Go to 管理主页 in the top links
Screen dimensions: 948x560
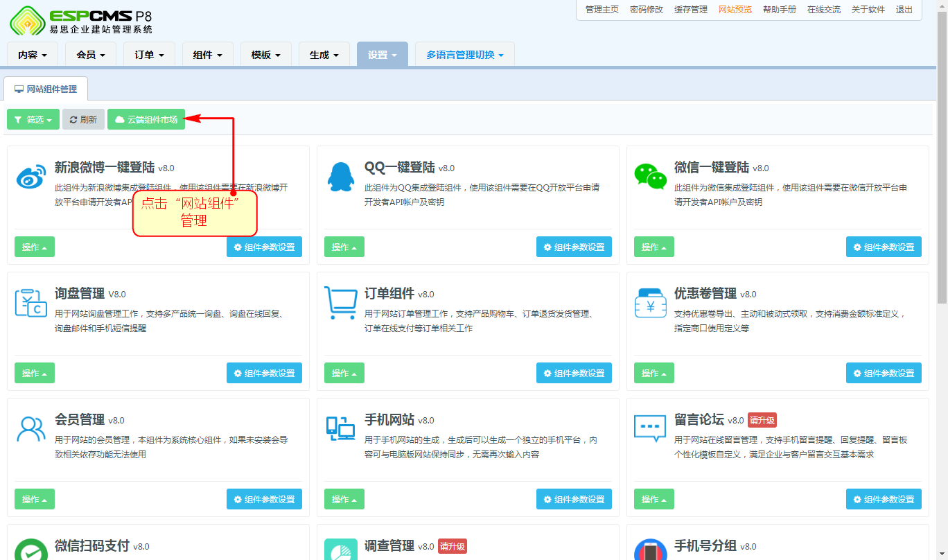602,10
